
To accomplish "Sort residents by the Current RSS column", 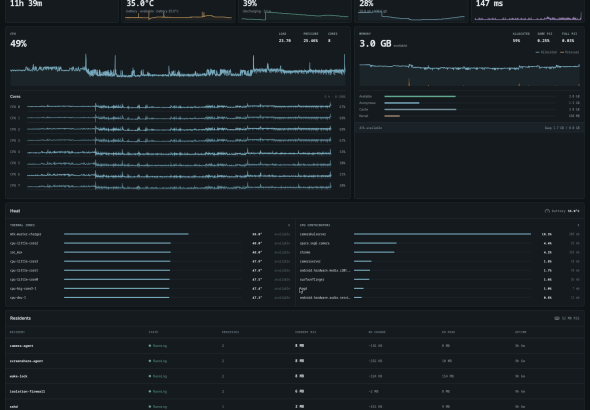I will click(306, 332).
